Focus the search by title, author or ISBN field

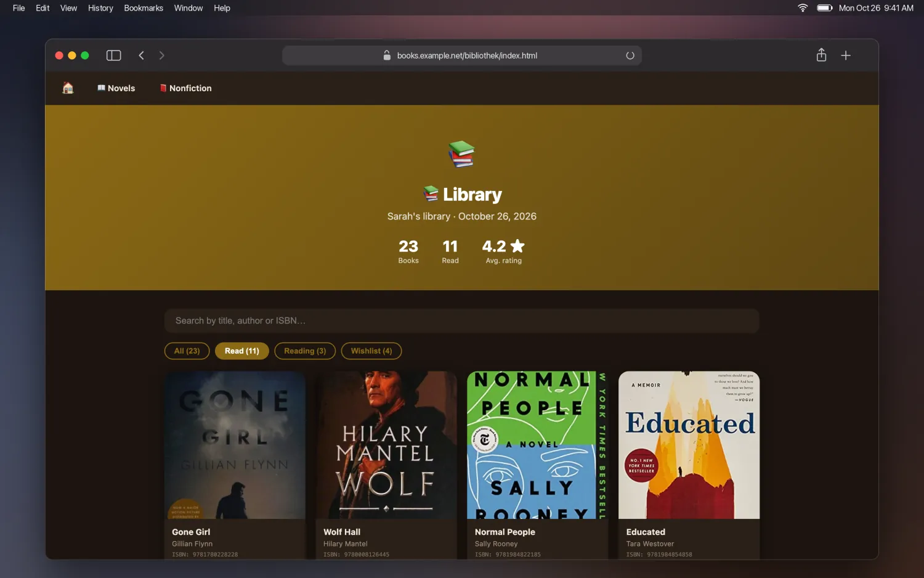coord(462,321)
